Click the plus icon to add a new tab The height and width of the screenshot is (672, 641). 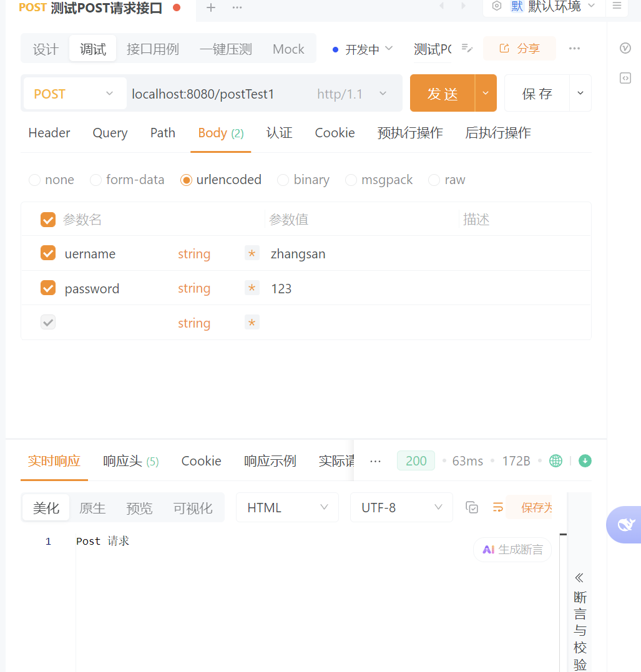coord(210,7)
